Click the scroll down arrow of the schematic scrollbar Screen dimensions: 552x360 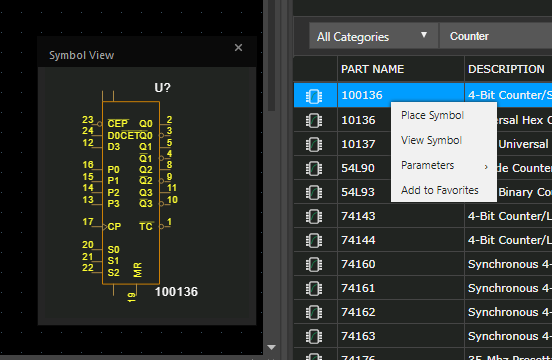pos(271,348)
